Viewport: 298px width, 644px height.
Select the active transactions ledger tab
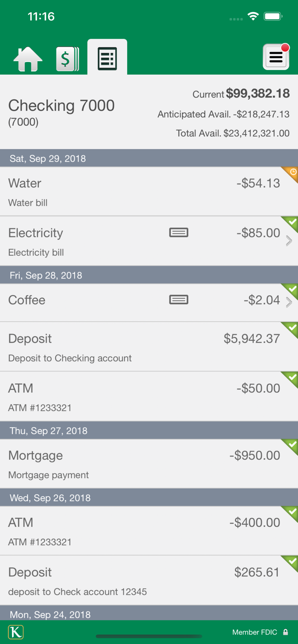(x=107, y=58)
